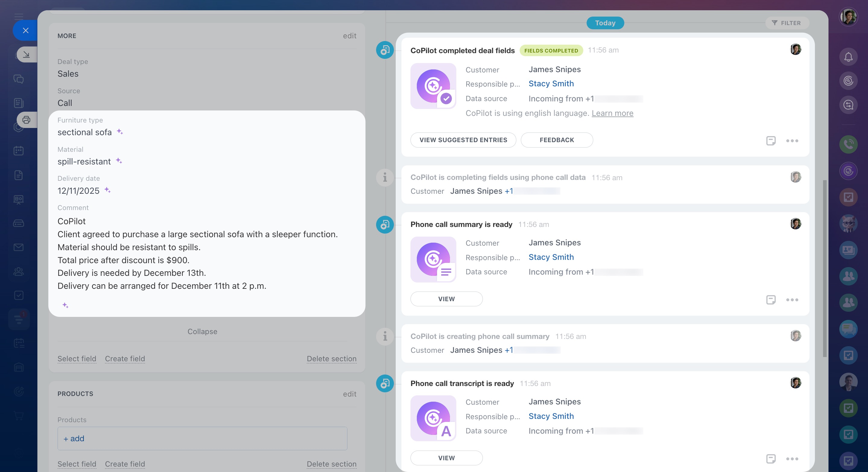Open Stacy Smith profile in summary card
Image resolution: width=868 pixels, height=472 pixels.
(x=551, y=257)
